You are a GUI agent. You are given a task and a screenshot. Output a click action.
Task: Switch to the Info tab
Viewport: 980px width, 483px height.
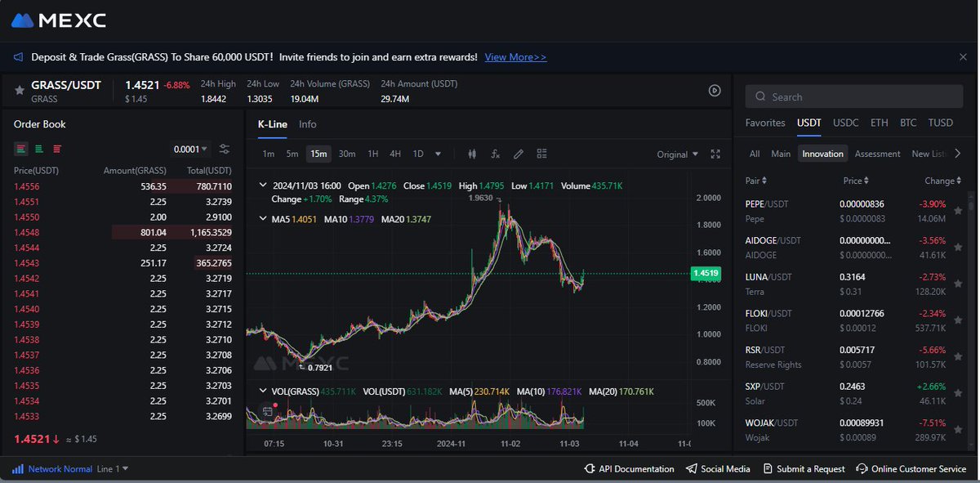click(x=308, y=124)
